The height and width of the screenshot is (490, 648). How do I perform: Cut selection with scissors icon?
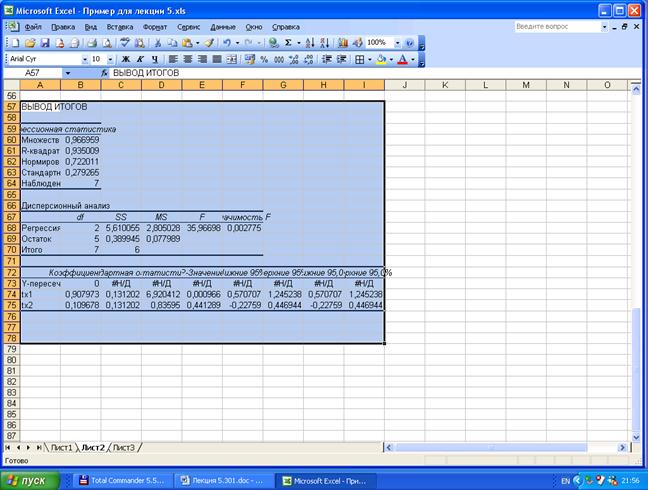point(157,43)
